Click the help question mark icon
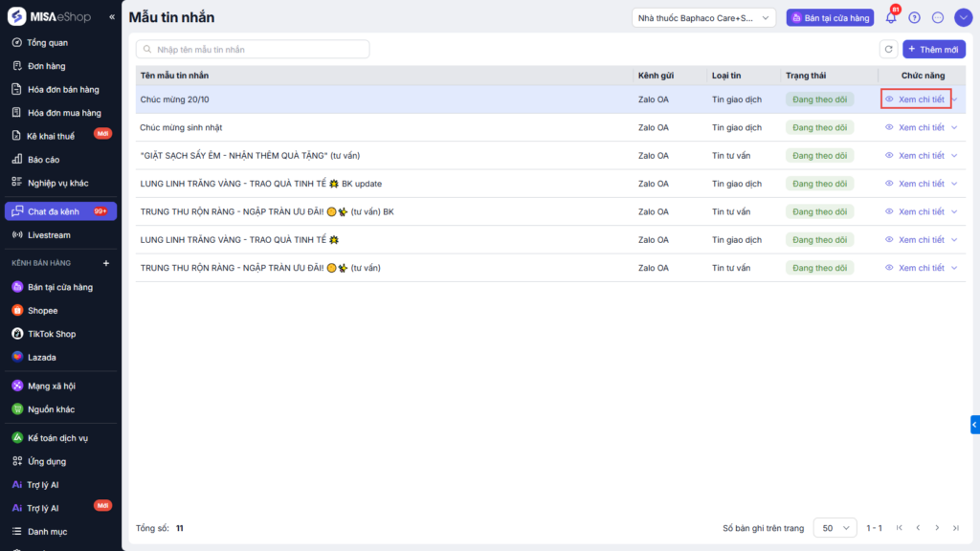 click(914, 17)
